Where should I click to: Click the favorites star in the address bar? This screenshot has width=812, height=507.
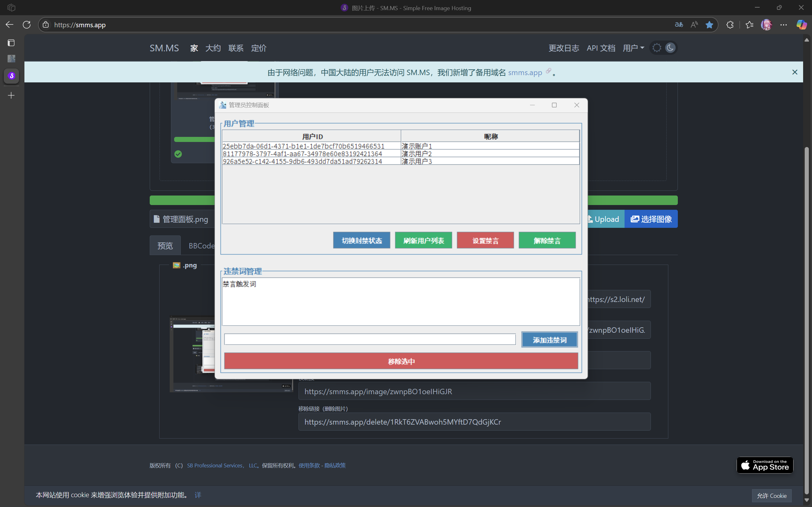coord(709,25)
